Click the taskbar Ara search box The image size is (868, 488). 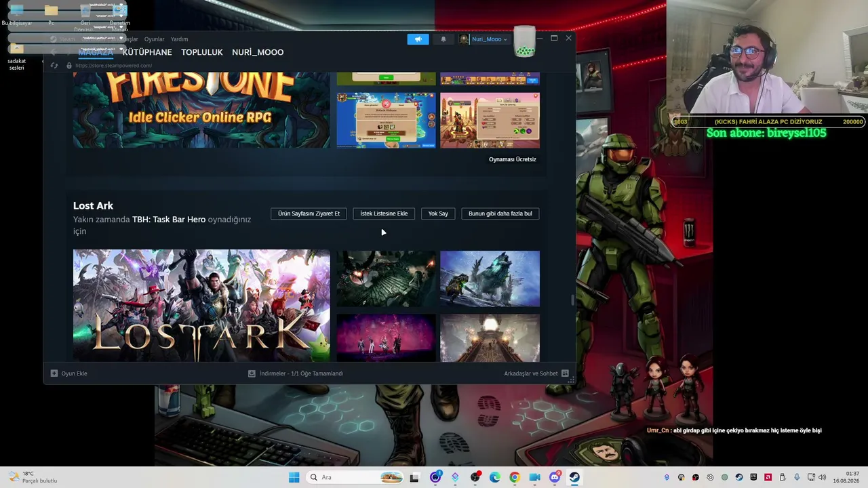pos(355,477)
